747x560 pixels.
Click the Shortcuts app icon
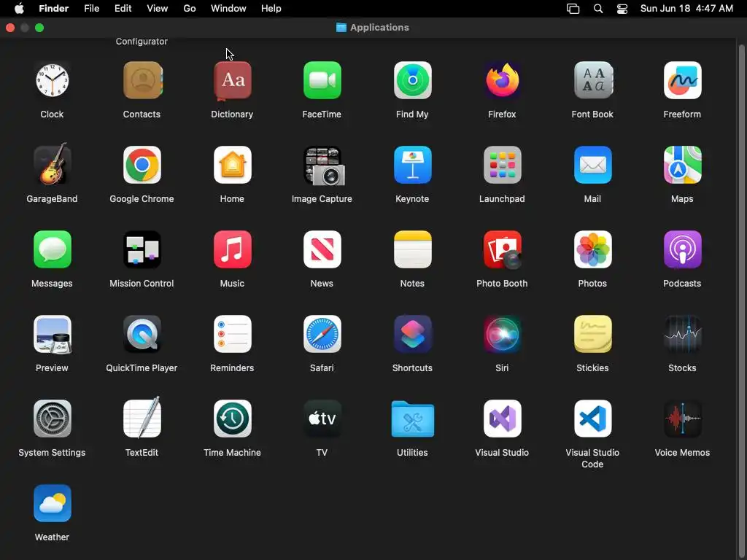click(413, 334)
